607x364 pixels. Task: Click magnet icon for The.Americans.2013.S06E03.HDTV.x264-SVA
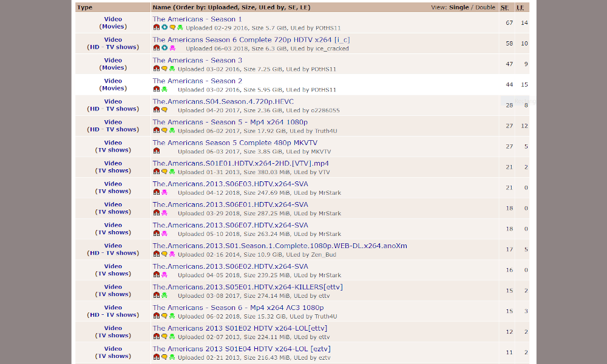[x=157, y=192]
